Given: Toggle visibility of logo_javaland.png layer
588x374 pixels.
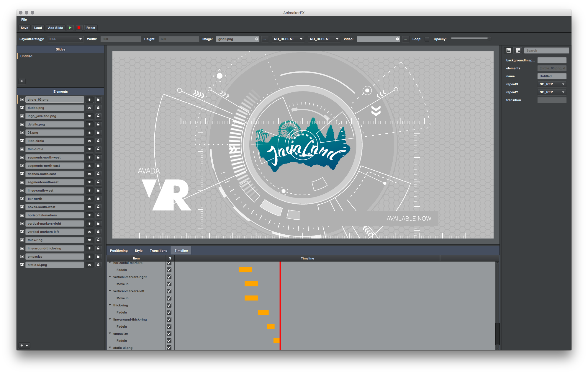Looking at the screenshot, I should coord(90,116).
